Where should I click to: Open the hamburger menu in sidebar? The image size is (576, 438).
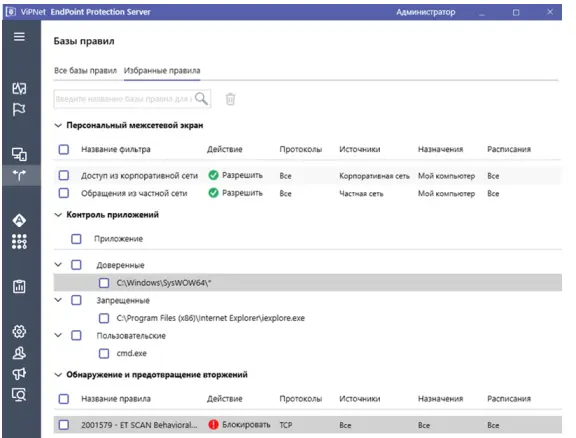point(19,37)
